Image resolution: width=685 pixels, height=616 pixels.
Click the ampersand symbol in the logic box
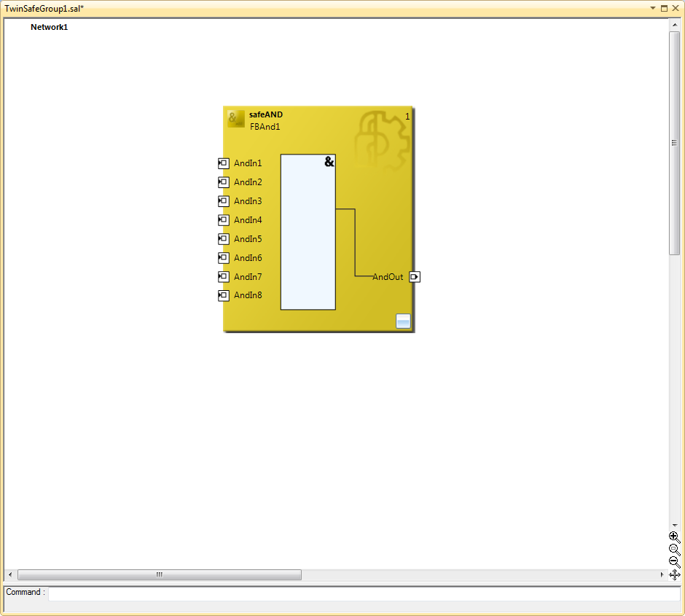(x=329, y=162)
